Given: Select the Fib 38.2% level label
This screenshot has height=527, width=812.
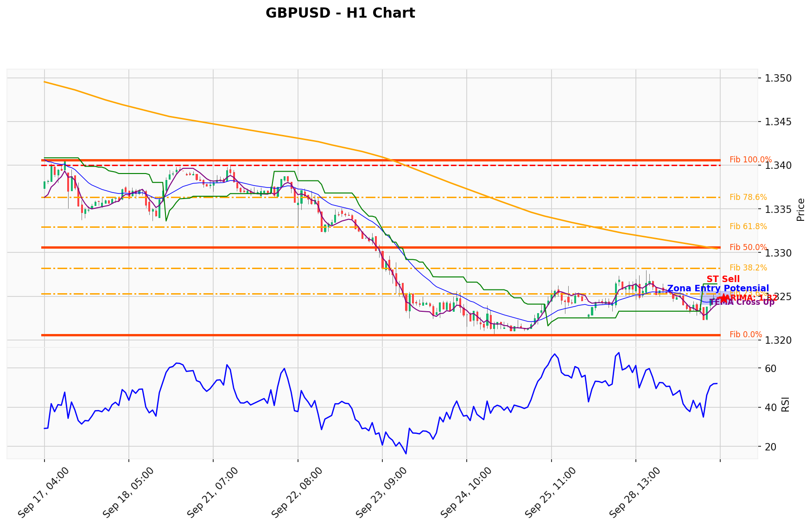Looking at the screenshot, I should pos(748,268).
